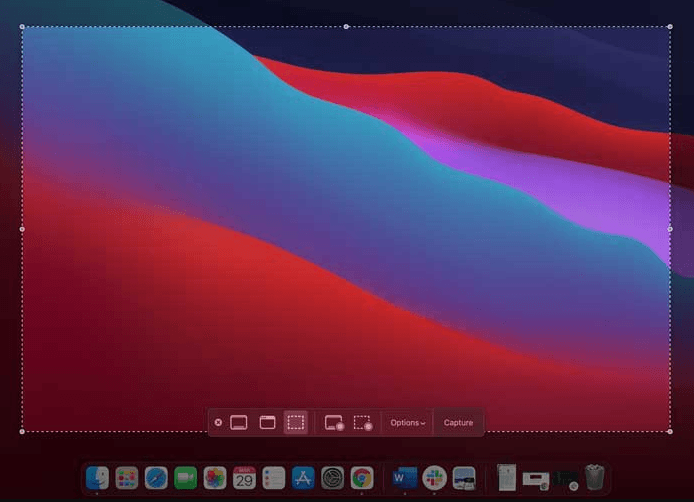This screenshot has width=694, height=502.
Task: Select Record Selected Portion mode
Action: click(362, 423)
